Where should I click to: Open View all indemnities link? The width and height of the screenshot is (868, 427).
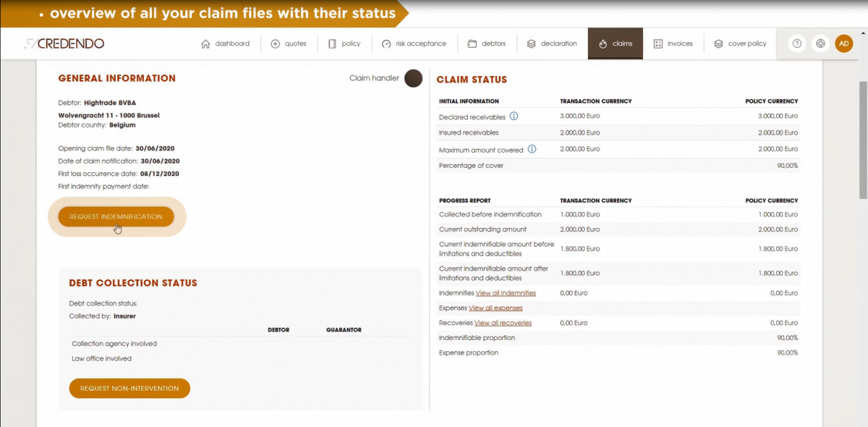pyautogui.click(x=506, y=293)
